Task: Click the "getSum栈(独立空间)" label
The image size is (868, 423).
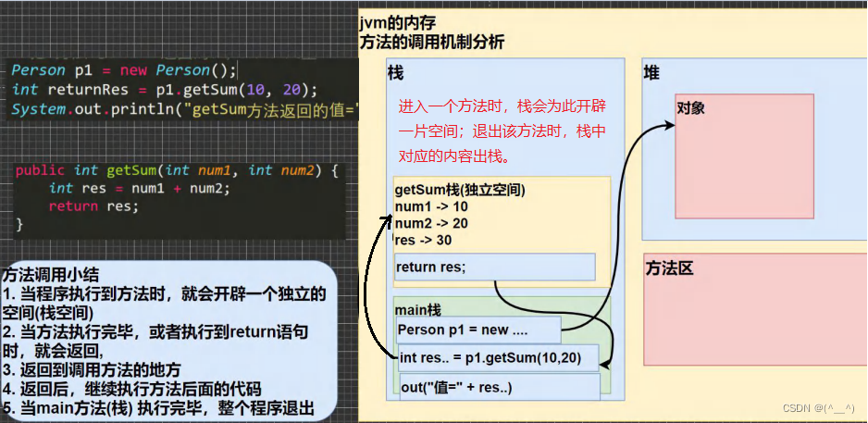Action: point(460,190)
